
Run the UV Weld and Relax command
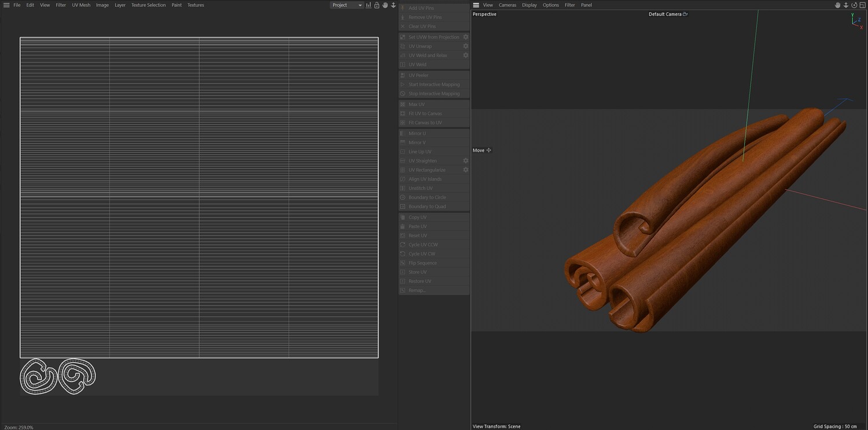pyautogui.click(x=430, y=56)
